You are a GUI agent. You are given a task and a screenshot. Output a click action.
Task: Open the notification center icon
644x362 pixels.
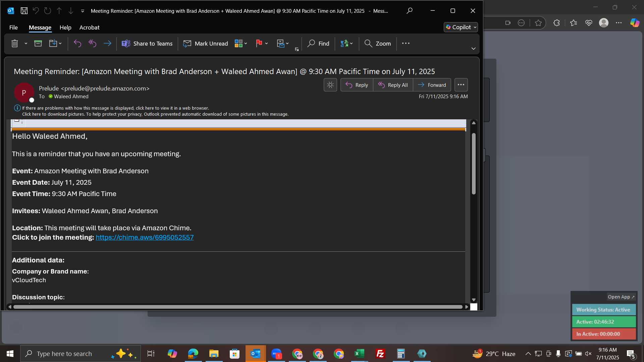click(631, 354)
